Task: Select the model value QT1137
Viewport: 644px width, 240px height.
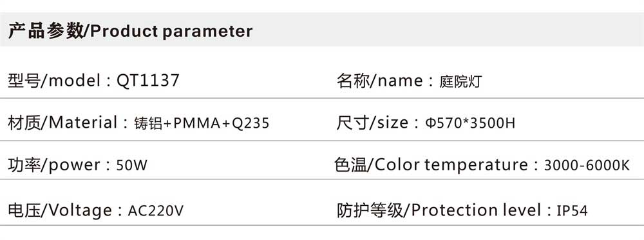Action: click(148, 80)
